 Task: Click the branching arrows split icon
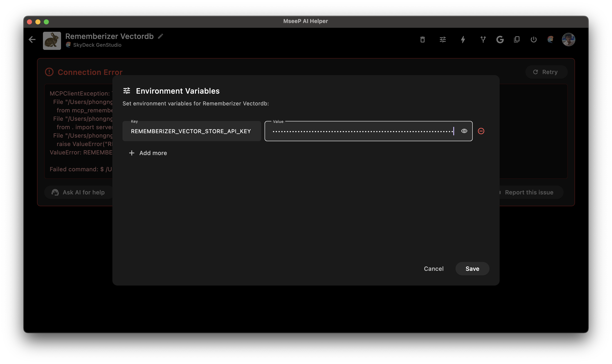(483, 40)
